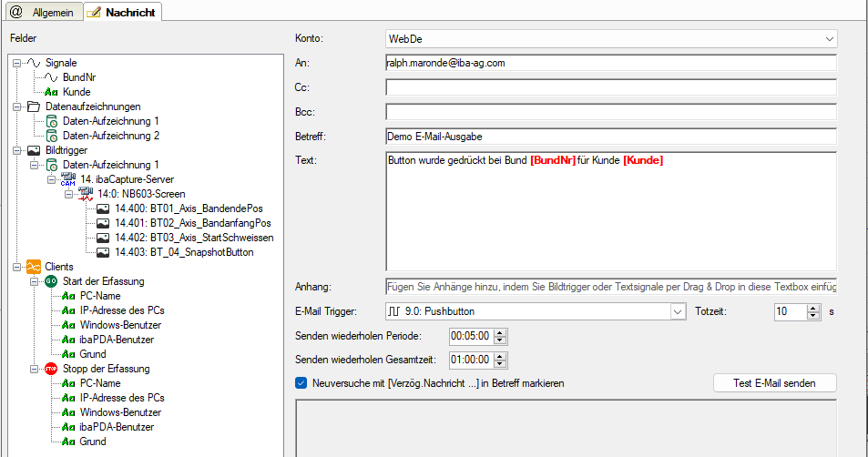Screen dimensions: 868x457
Task: Click into the empty Cc field
Action: click(611, 87)
